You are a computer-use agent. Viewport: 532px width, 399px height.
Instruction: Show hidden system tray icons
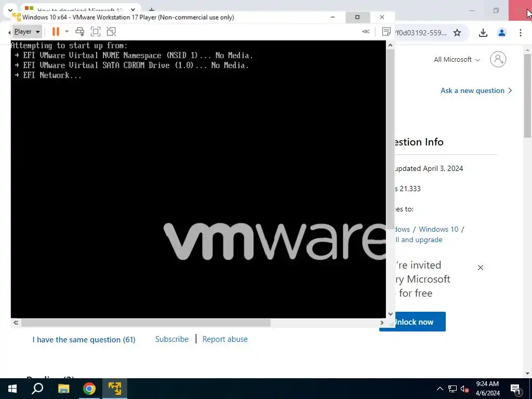[440, 389]
